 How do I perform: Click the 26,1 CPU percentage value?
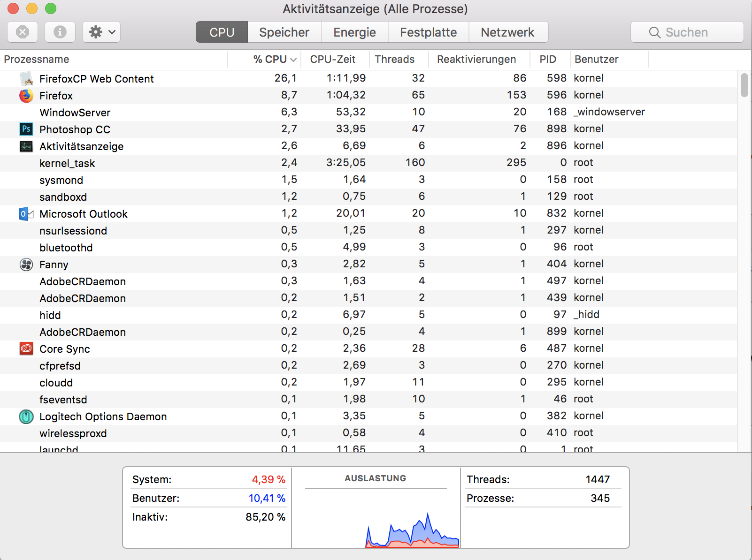coord(285,78)
